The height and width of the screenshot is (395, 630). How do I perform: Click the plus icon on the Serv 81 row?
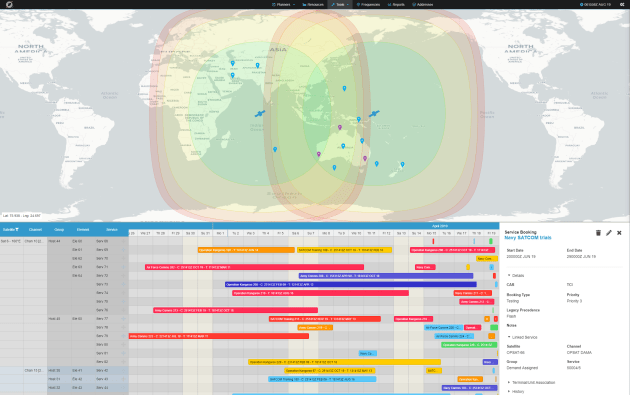[123, 353]
